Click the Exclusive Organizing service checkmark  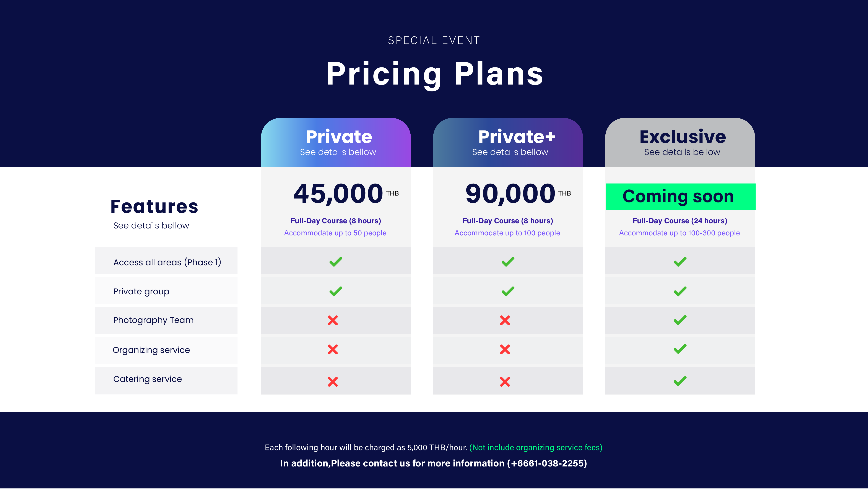click(680, 349)
